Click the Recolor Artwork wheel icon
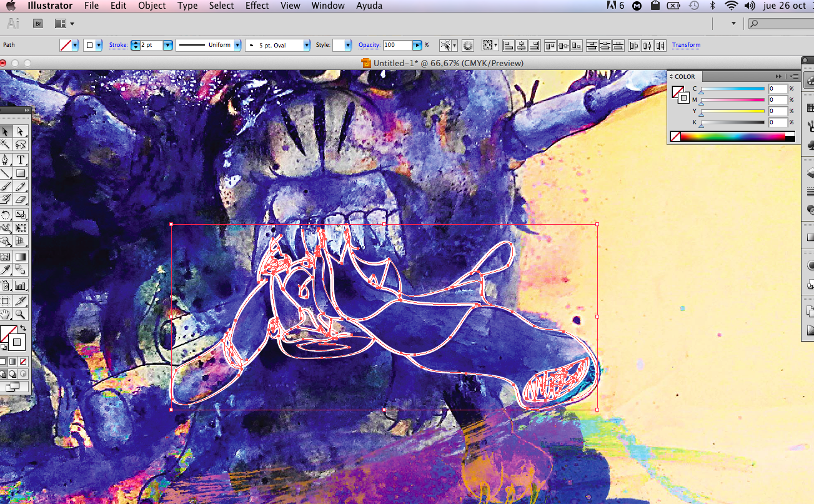This screenshot has height=504, width=814. point(468,45)
